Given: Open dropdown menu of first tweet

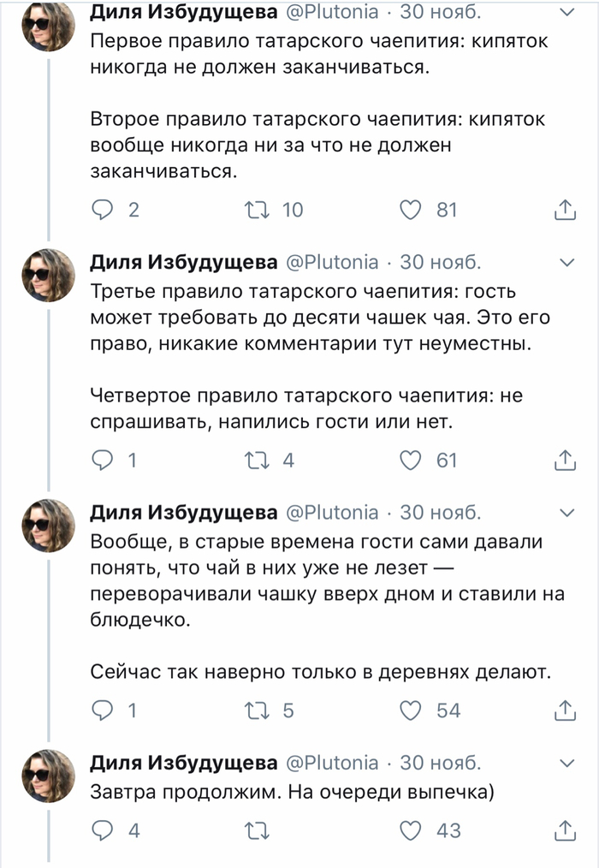Looking at the screenshot, I should (x=566, y=13).
